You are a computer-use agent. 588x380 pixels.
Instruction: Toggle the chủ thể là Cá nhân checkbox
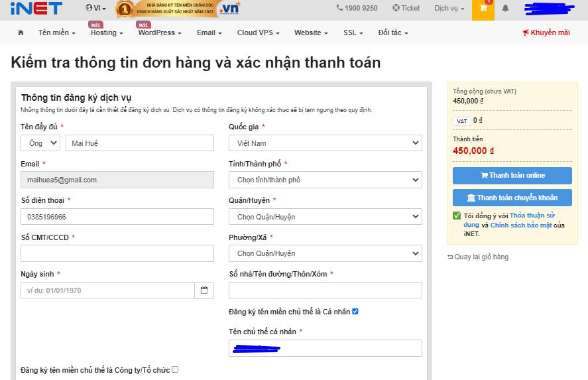point(355,311)
